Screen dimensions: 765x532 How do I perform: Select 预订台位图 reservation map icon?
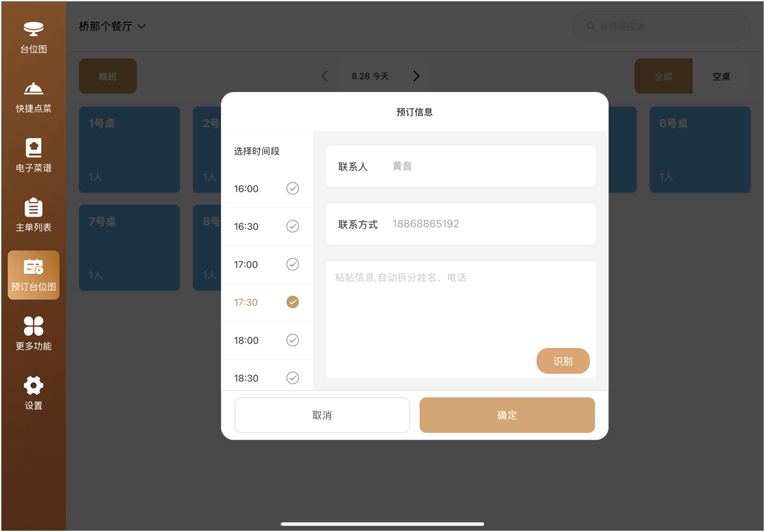(x=33, y=267)
